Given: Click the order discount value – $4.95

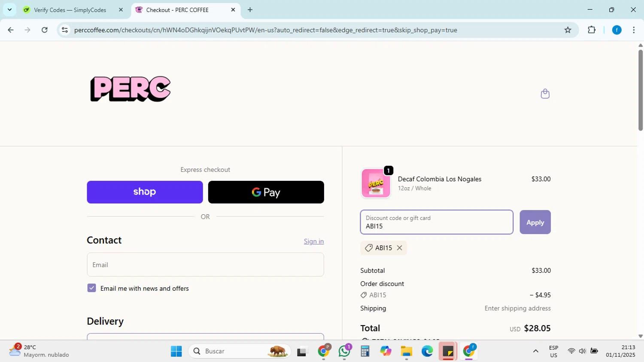Looking at the screenshot, I should (x=540, y=295).
